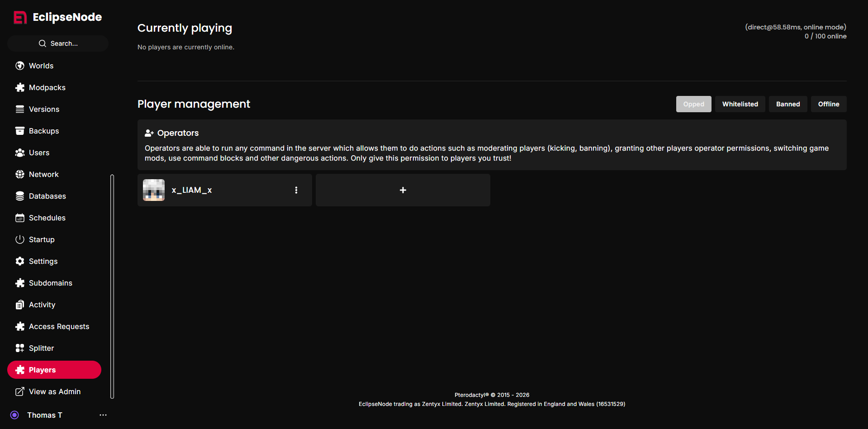Viewport: 868px width, 429px height.
Task: Click View as Admin
Action: pyautogui.click(x=55, y=391)
